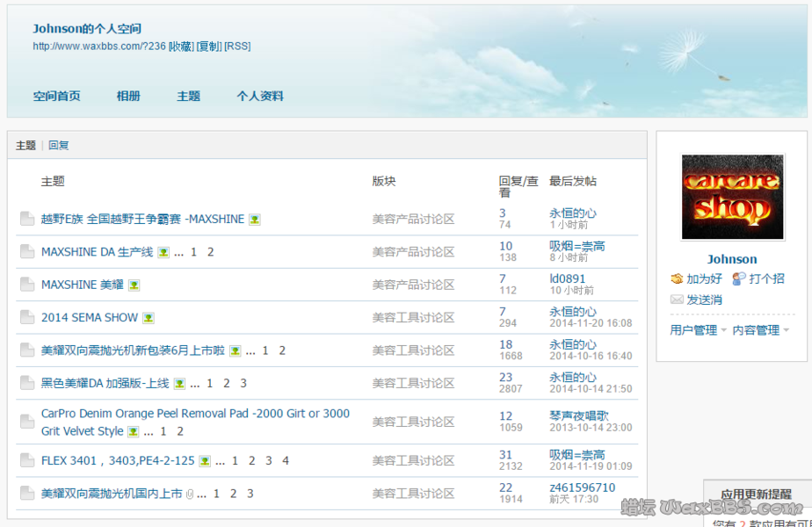Click image icon beside 2014 SEMA SHOW
The height and width of the screenshot is (527, 812).
149,318
